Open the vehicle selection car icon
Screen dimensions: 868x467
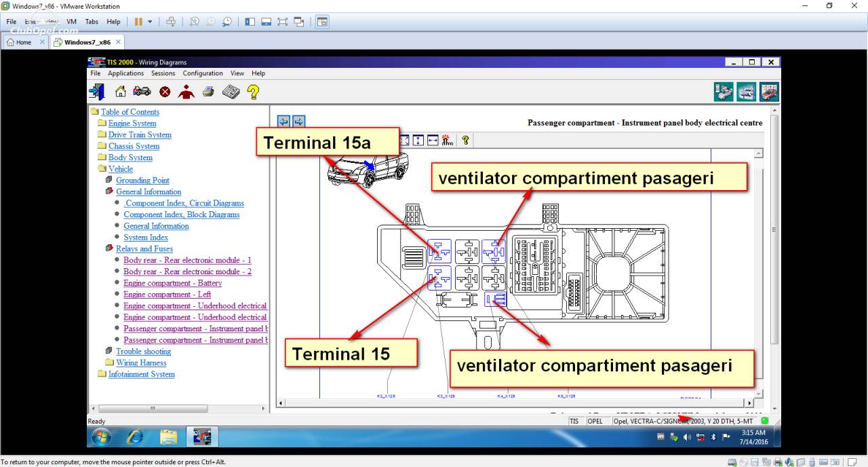(142, 91)
